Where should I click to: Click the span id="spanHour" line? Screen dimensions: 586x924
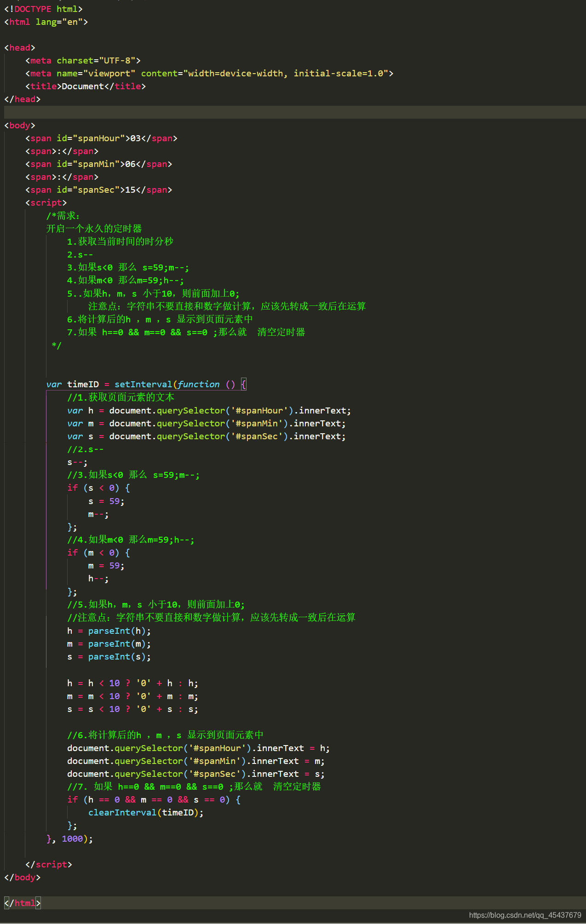pos(101,138)
